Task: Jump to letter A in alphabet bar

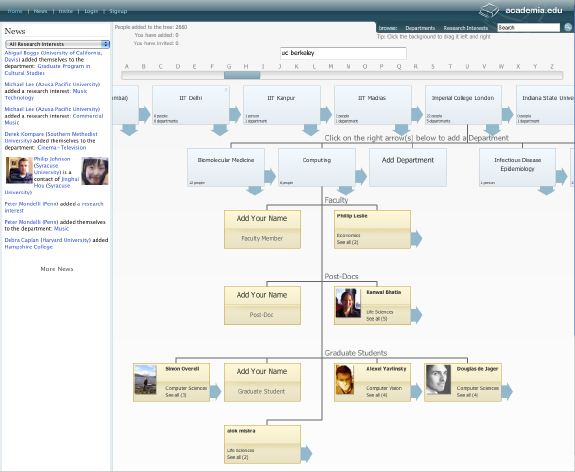Action: (127, 66)
